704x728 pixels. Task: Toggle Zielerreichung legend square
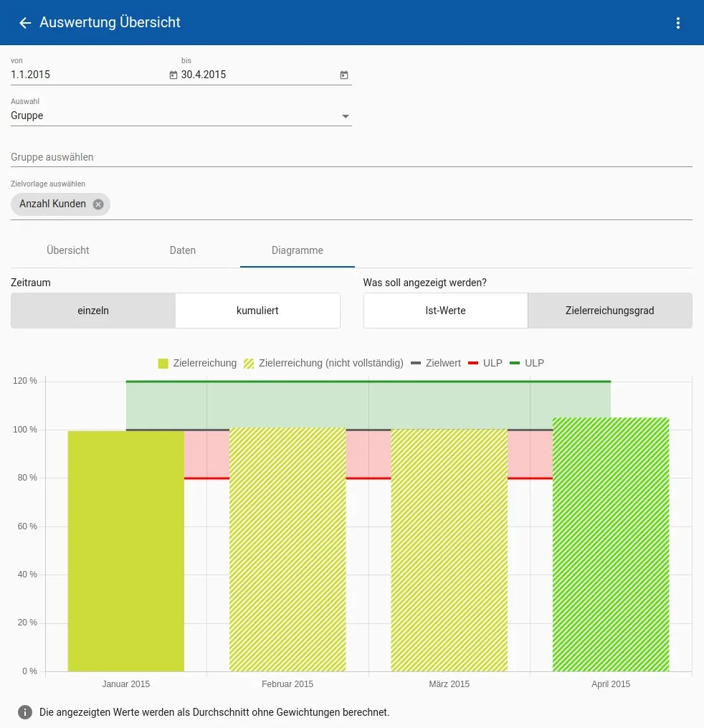click(163, 364)
